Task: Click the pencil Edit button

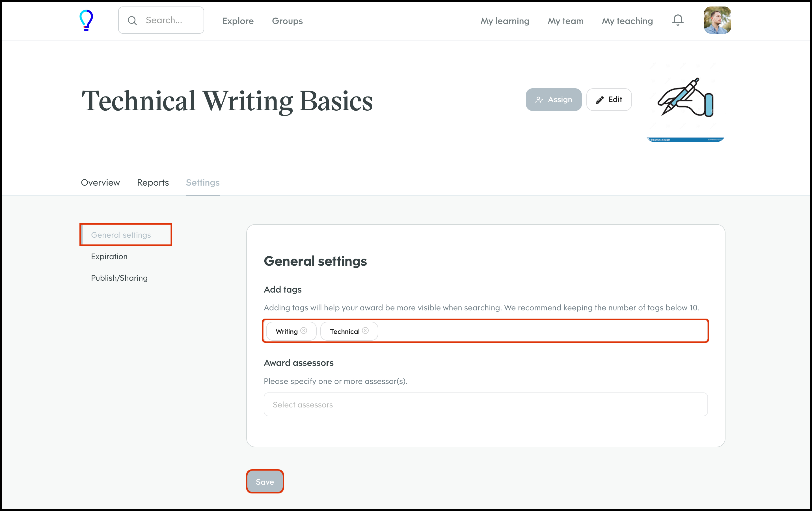Action: click(x=609, y=100)
